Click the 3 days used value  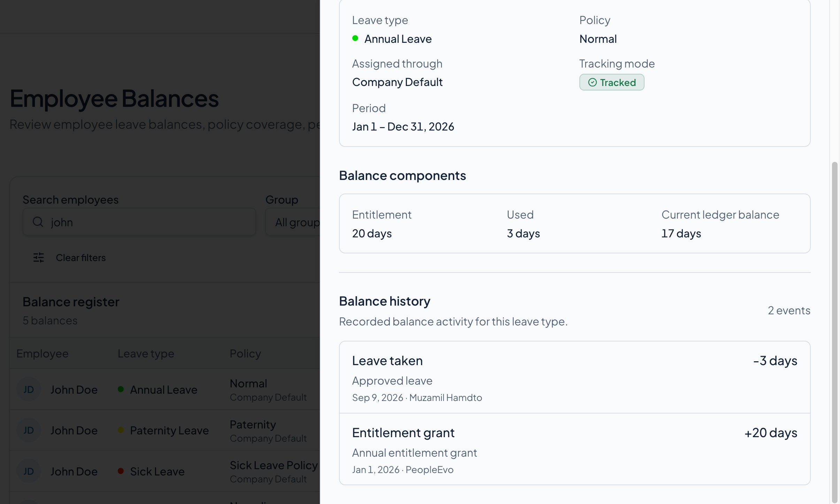523,233
